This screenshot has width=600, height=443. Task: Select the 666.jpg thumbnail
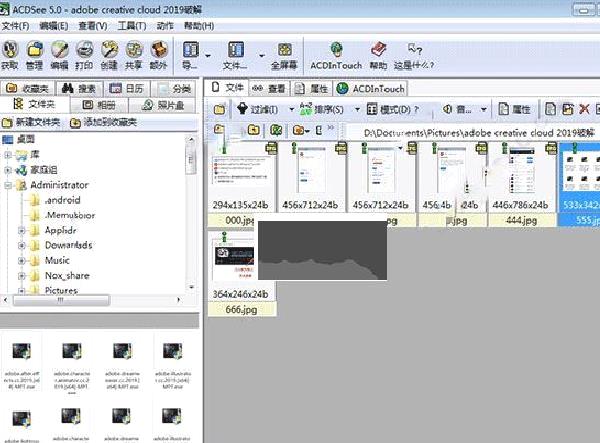(242, 273)
